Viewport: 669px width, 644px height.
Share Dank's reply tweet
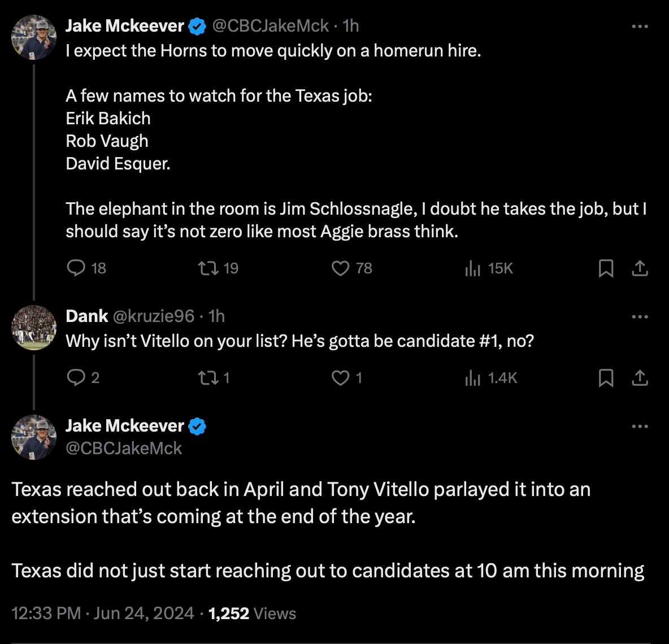(640, 377)
